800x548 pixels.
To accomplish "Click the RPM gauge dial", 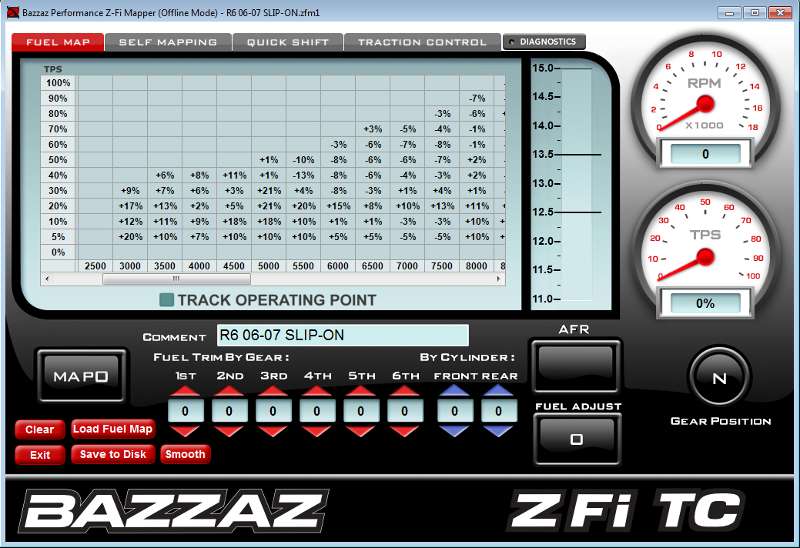I will click(705, 103).
